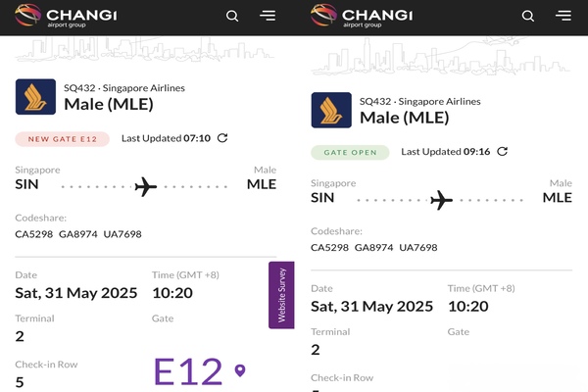This screenshot has height=392, width=588.
Task: Click the large E12 gate number
Action: click(x=189, y=372)
